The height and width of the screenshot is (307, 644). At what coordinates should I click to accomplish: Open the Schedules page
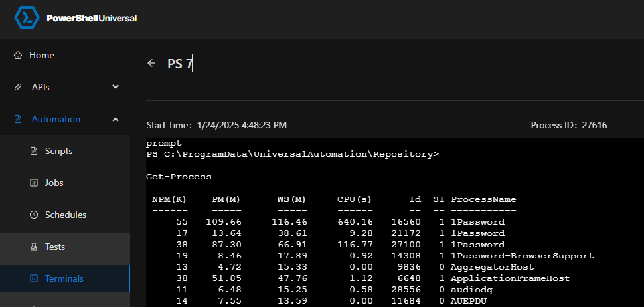[65, 215]
